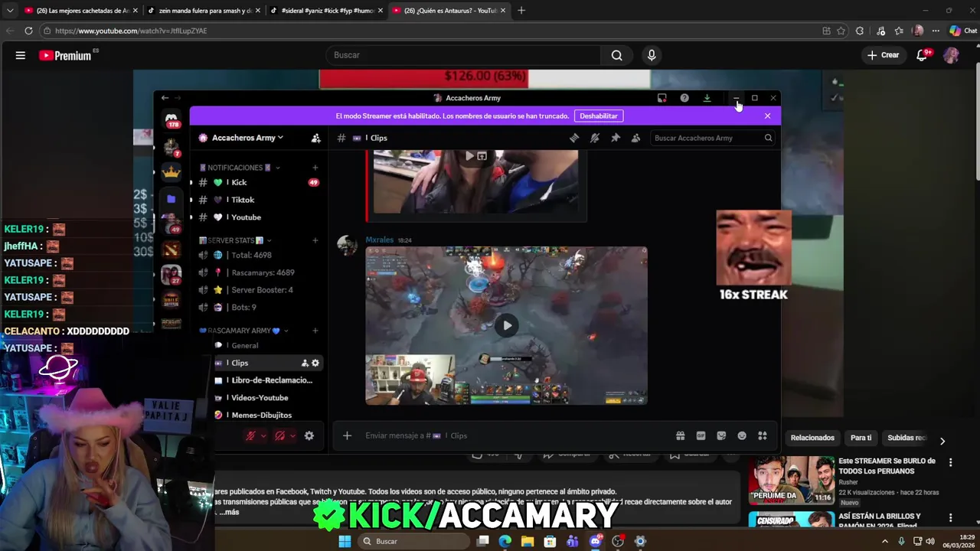
Task: Open threads icon in Clips channel header
Action: [x=574, y=138]
